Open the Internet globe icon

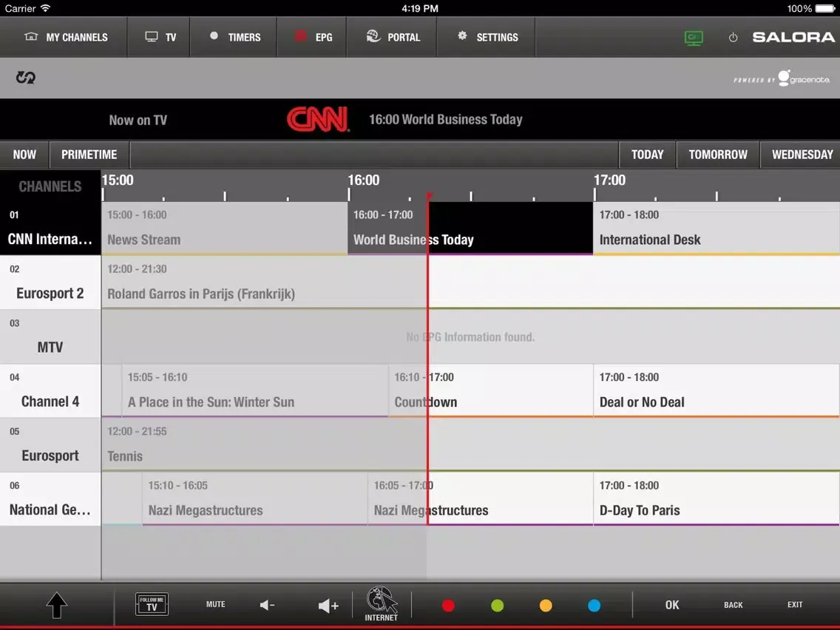382,603
